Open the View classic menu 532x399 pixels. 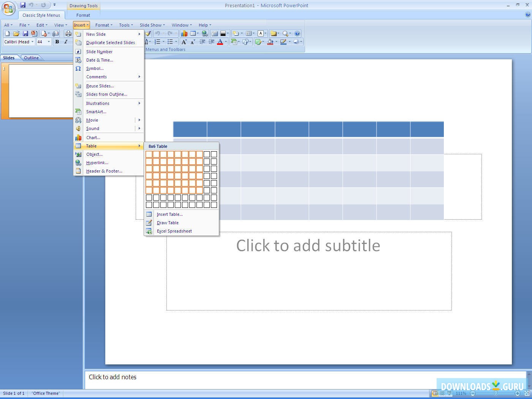(x=61, y=25)
